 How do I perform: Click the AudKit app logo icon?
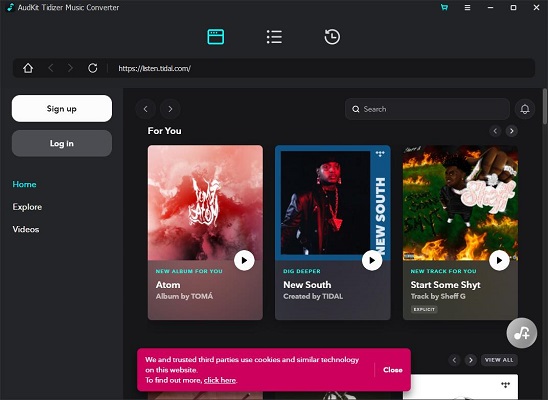click(10, 7)
